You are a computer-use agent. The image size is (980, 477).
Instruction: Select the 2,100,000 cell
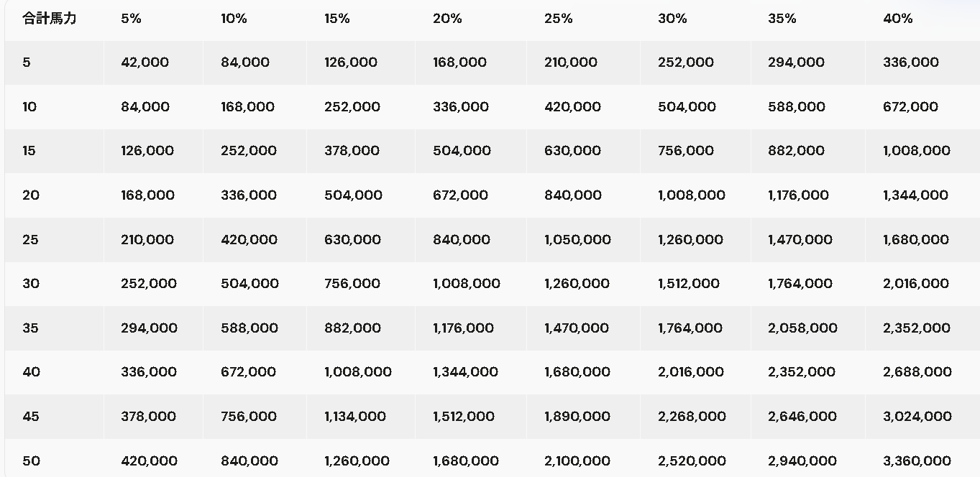[x=577, y=460]
